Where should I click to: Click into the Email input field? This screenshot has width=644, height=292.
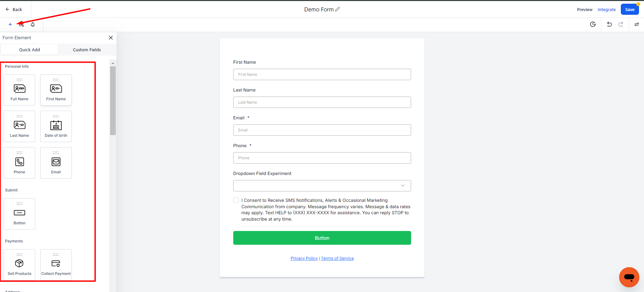(x=322, y=130)
